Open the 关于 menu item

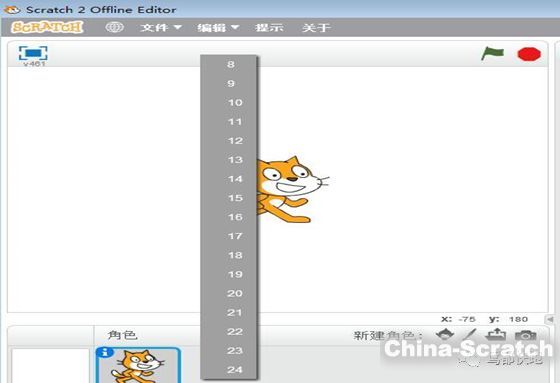coord(316,28)
